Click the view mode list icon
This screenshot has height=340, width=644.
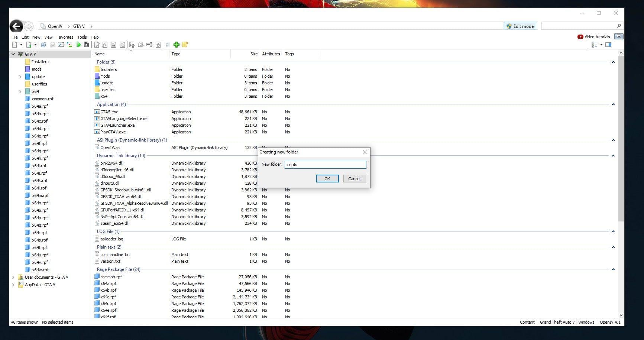[x=595, y=45]
